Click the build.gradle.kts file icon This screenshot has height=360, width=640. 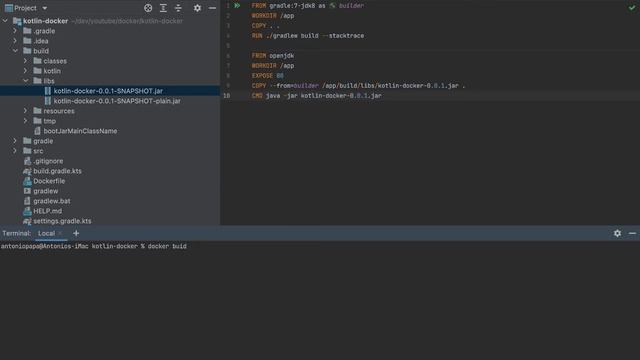pyautogui.click(x=27, y=171)
